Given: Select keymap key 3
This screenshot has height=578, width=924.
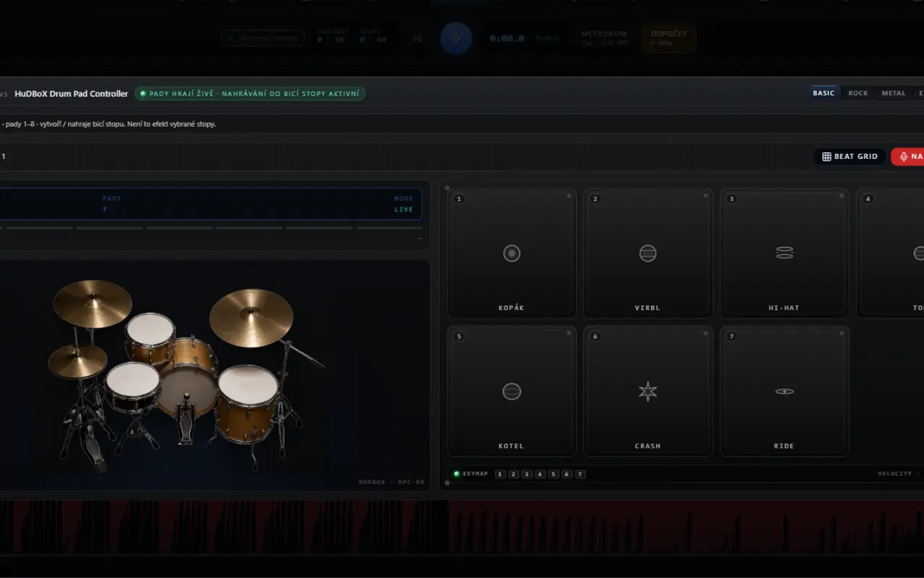Looking at the screenshot, I should click(527, 474).
